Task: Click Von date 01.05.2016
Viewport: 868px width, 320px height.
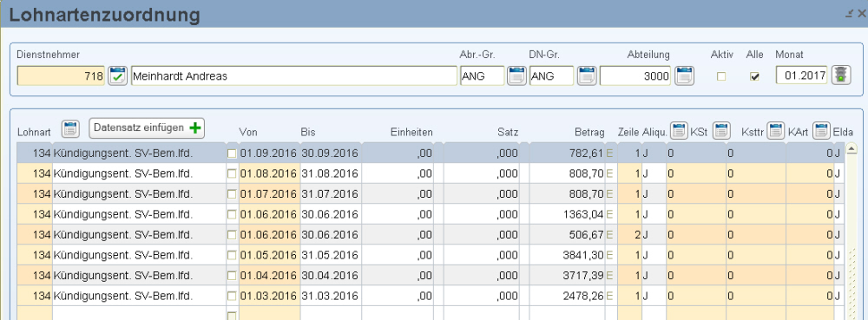Action: point(268,255)
